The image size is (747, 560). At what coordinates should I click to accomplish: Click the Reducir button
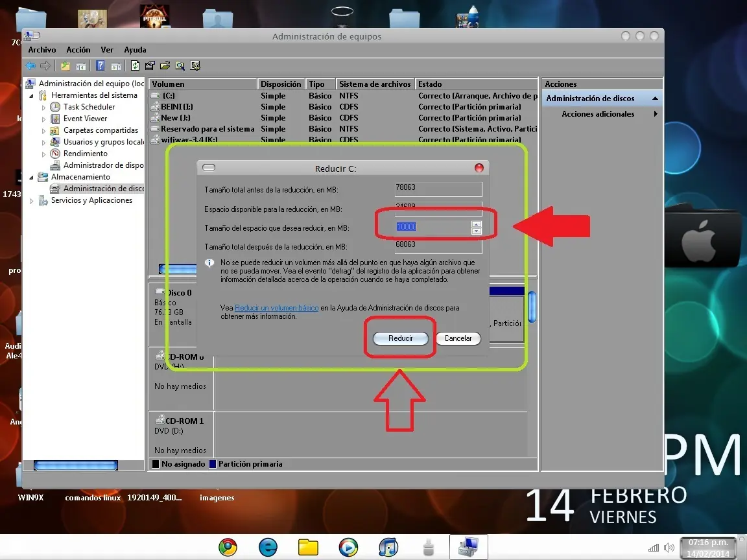[400, 338]
